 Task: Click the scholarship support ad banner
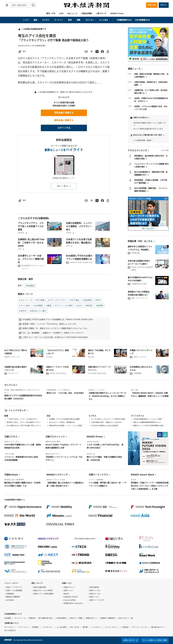pos(148,44)
